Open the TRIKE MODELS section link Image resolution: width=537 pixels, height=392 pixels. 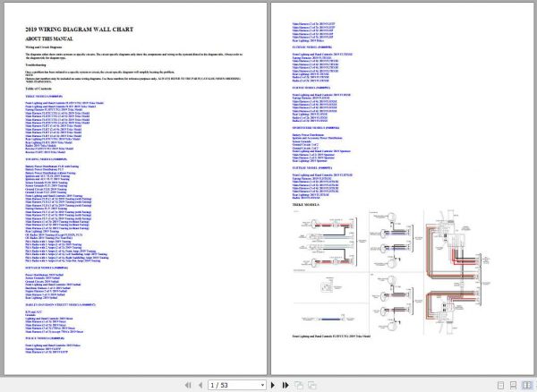click(44, 97)
